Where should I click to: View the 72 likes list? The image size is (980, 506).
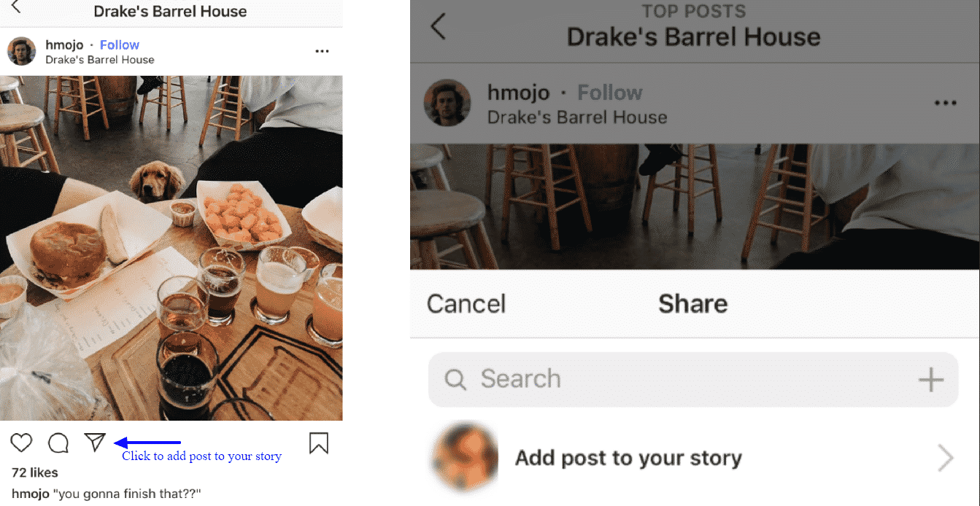point(35,472)
